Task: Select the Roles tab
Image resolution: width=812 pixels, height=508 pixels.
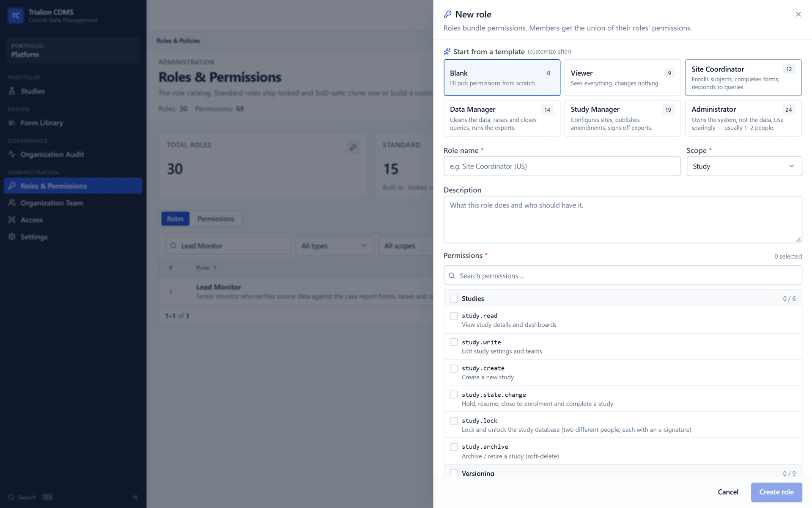Action: pos(175,219)
